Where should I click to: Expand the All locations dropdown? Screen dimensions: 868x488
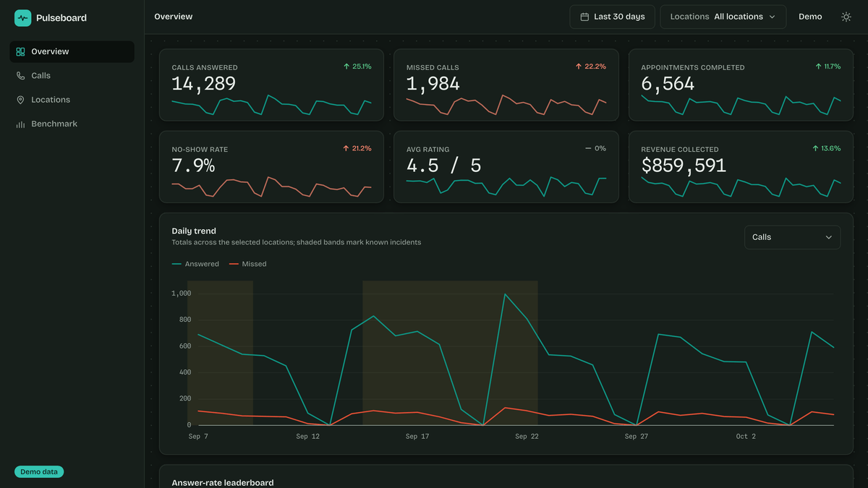click(723, 17)
